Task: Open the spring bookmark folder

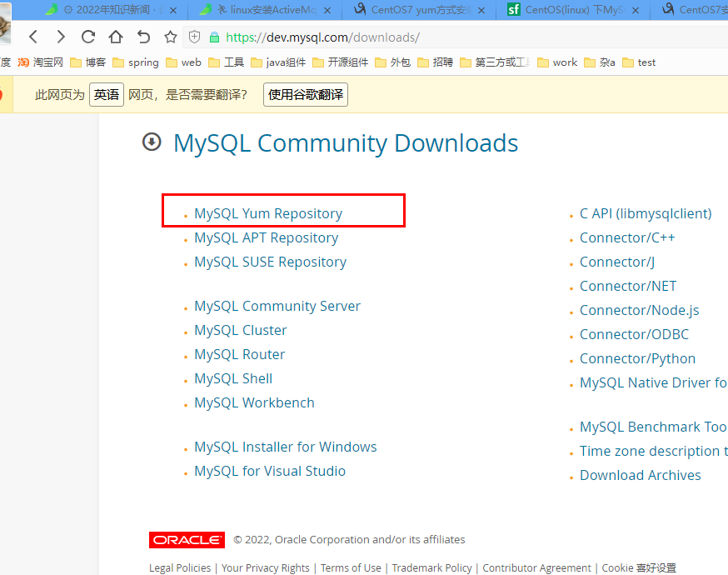Action: [136, 62]
